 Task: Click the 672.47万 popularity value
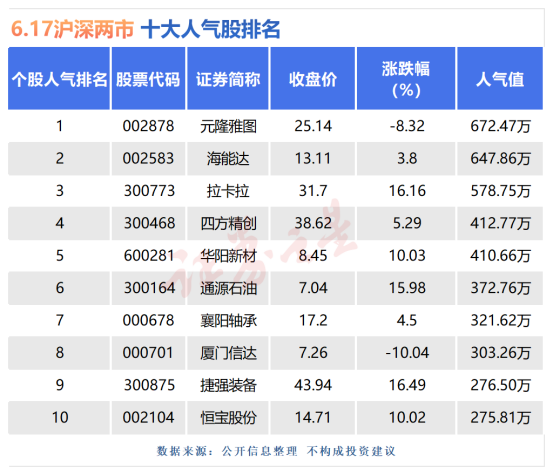click(500, 126)
